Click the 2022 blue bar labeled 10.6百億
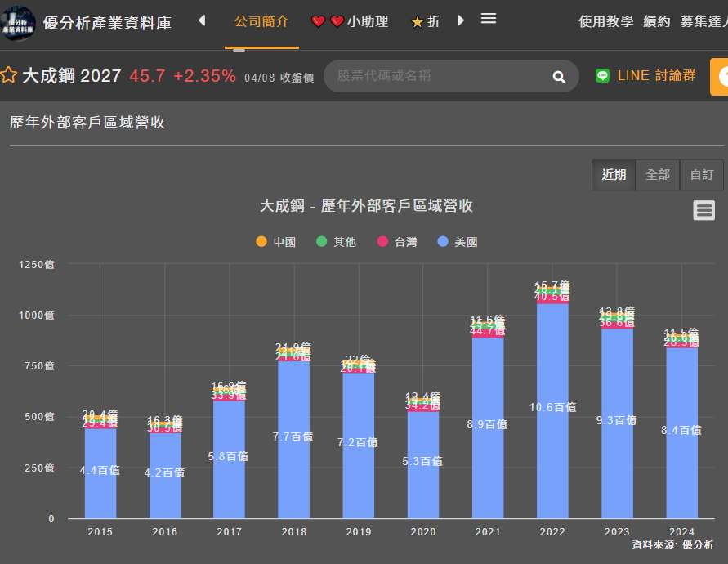 pos(552,410)
